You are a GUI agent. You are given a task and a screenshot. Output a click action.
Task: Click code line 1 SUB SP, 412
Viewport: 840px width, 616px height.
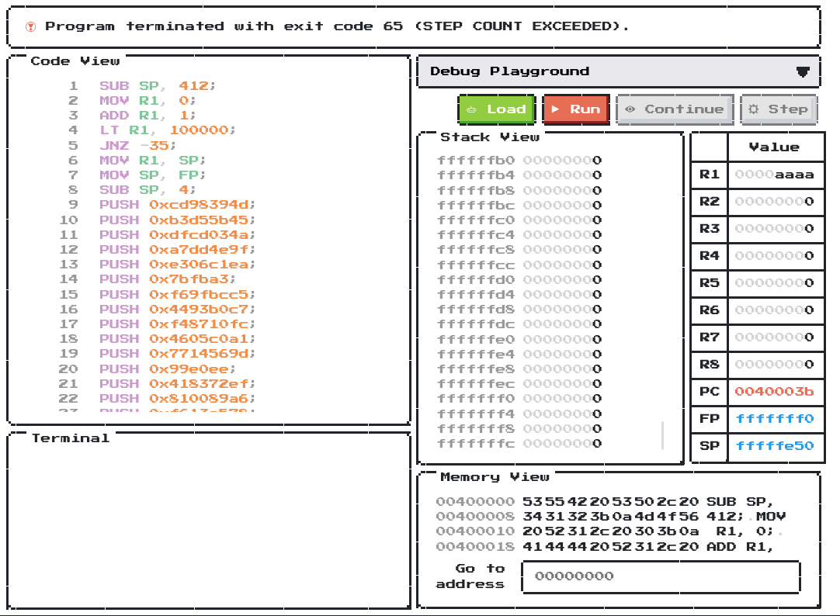coord(157,85)
